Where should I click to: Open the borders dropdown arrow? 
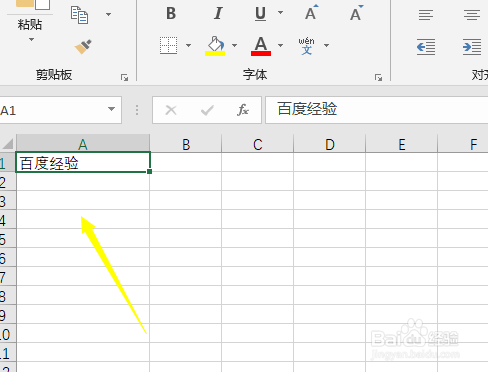click(x=189, y=45)
